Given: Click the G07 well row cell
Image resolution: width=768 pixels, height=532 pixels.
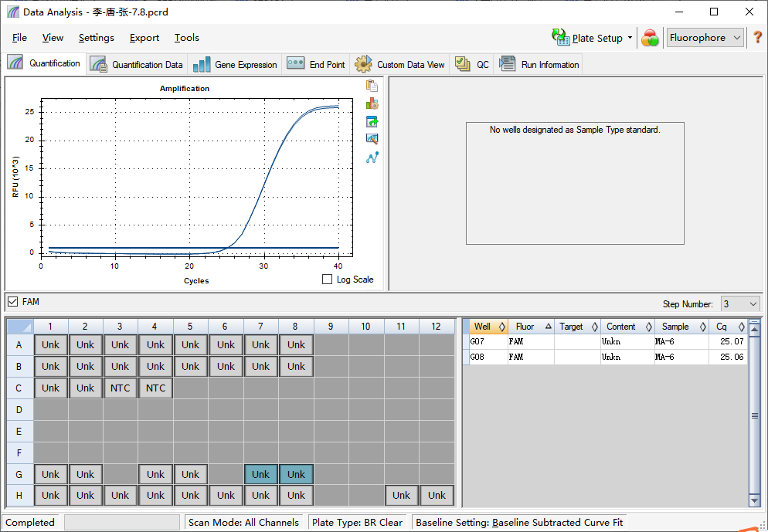Looking at the screenshot, I should tap(488, 341).
